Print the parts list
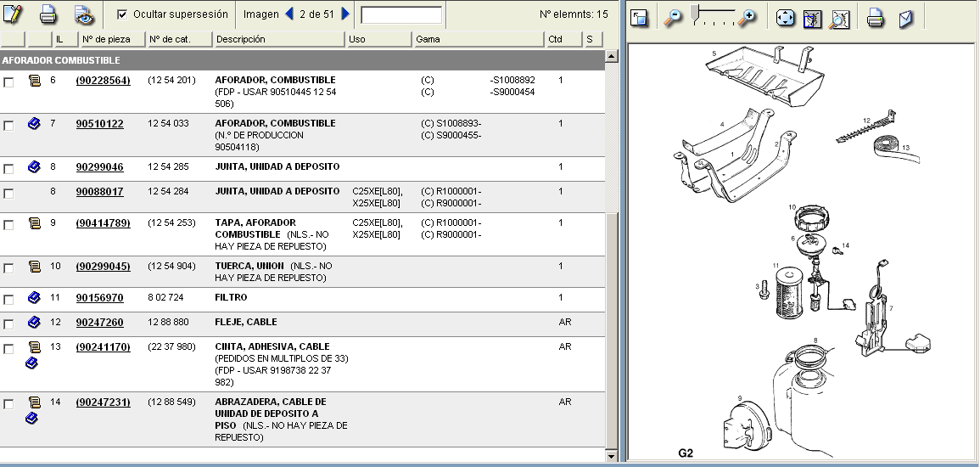 (48, 14)
